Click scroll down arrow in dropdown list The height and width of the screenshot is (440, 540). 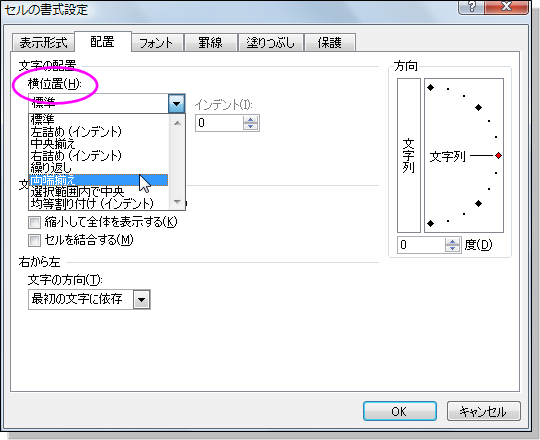point(177,202)
